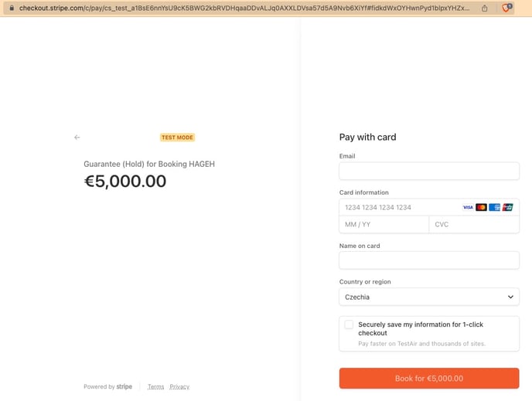This screenshot has width=532, height=401.
Task: Click the Book for €5,000.00 button
Action: 429,379
